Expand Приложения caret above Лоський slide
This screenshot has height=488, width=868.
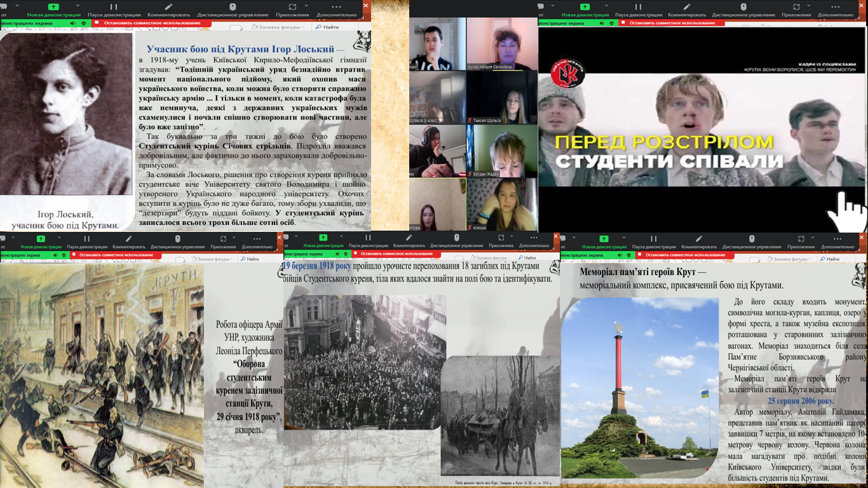click(x=306, y=5)
